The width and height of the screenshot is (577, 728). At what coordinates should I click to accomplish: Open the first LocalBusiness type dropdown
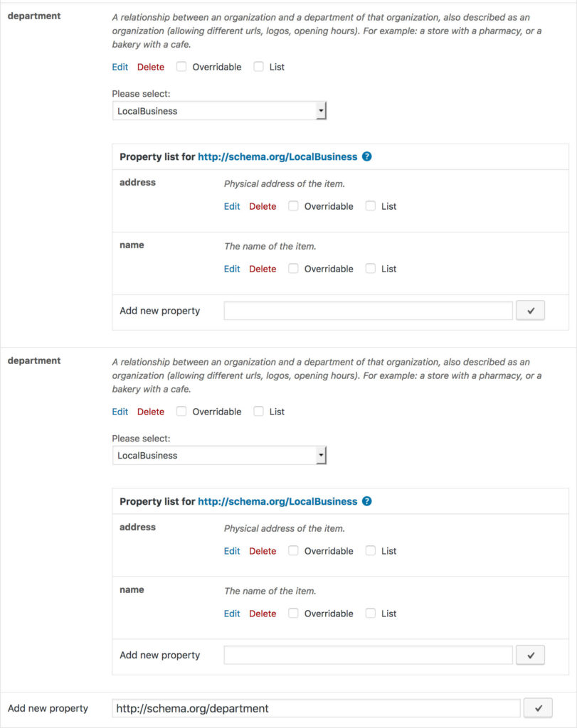pyautogui.click(x=322, y=110)
